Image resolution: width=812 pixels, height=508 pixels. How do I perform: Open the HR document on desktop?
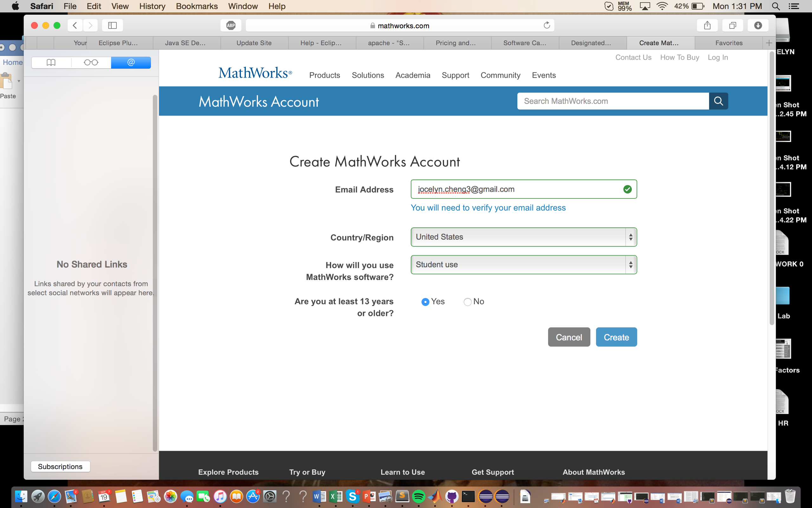(782, 408)
